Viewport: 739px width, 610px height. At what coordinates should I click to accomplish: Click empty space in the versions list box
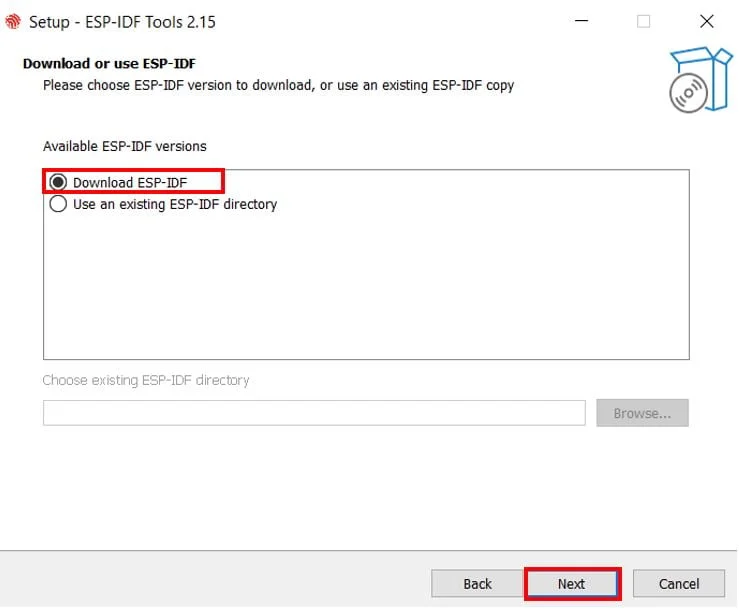tap(366, 288)
